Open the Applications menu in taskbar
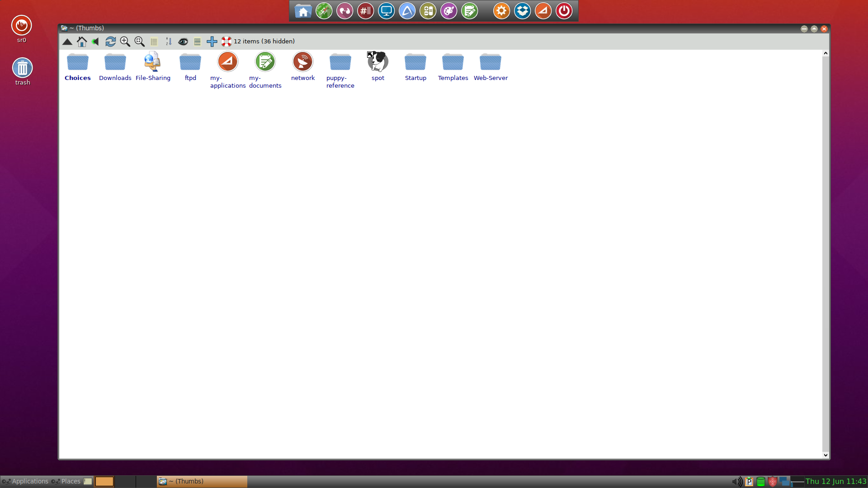This screenshot has height=488, width=868. [x=25, y=482]
